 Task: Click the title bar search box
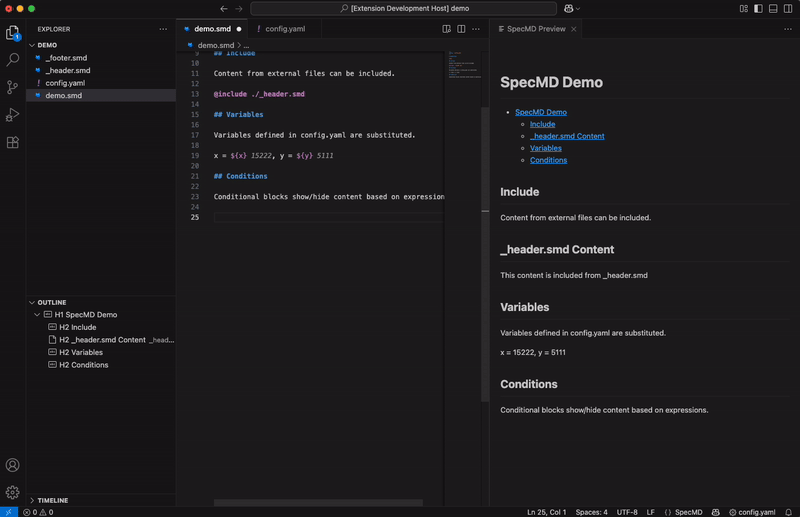(403, 8)
